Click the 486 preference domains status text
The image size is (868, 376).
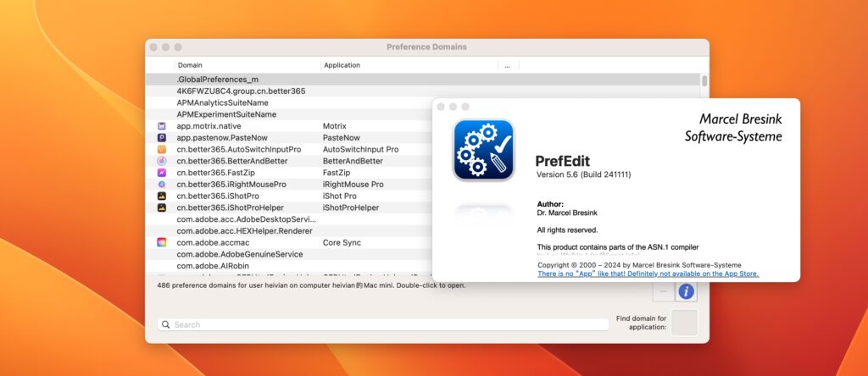(x=311, y=286)
